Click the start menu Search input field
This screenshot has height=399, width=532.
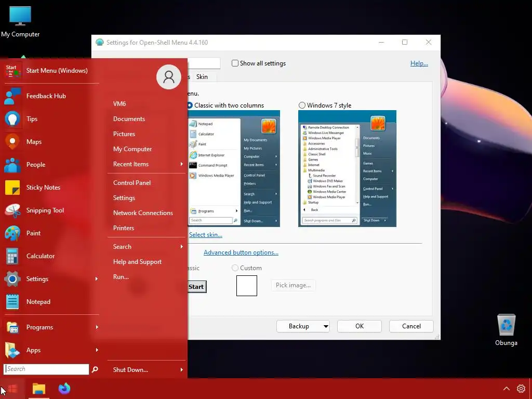pyautogui.click(x=46, y=369)
